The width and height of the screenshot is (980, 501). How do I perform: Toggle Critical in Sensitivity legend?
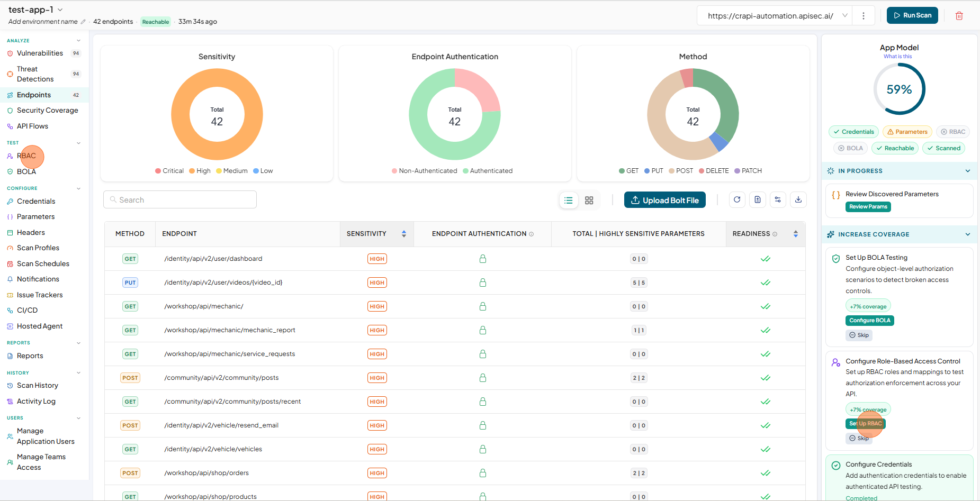tap(169, 171)
